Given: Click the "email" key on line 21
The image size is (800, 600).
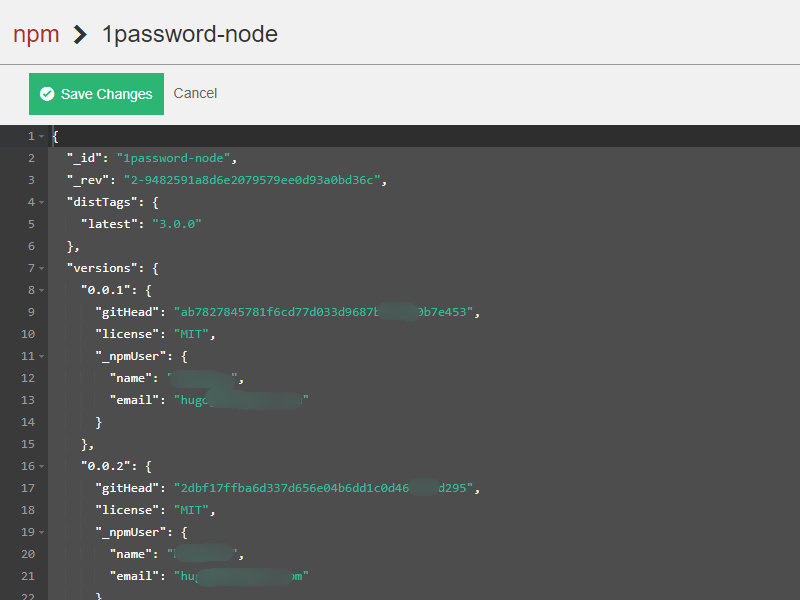Looking at the screenshot, I should (134, 576).
